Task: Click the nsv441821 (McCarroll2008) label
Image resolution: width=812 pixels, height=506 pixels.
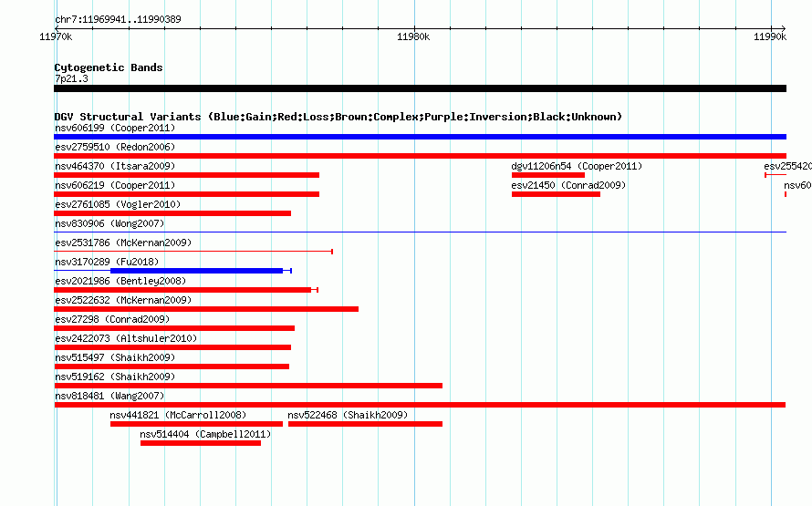Action: point(178,415)
